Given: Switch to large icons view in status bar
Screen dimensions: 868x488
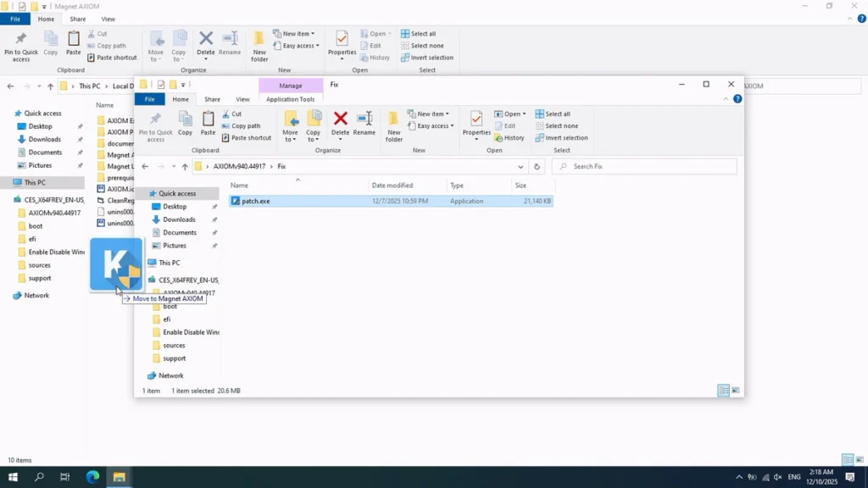Looking at the screenshot, I should [735, 391].
